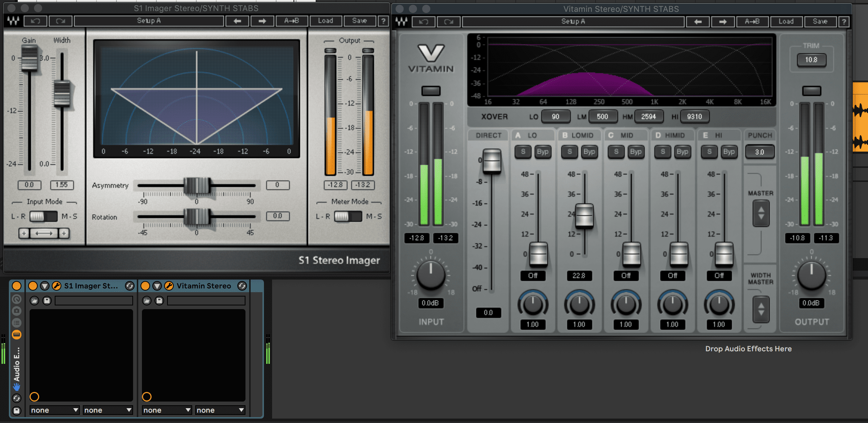Go to next preset in S1 Imager
The image size is (868, 423).
tap(262, 21)
